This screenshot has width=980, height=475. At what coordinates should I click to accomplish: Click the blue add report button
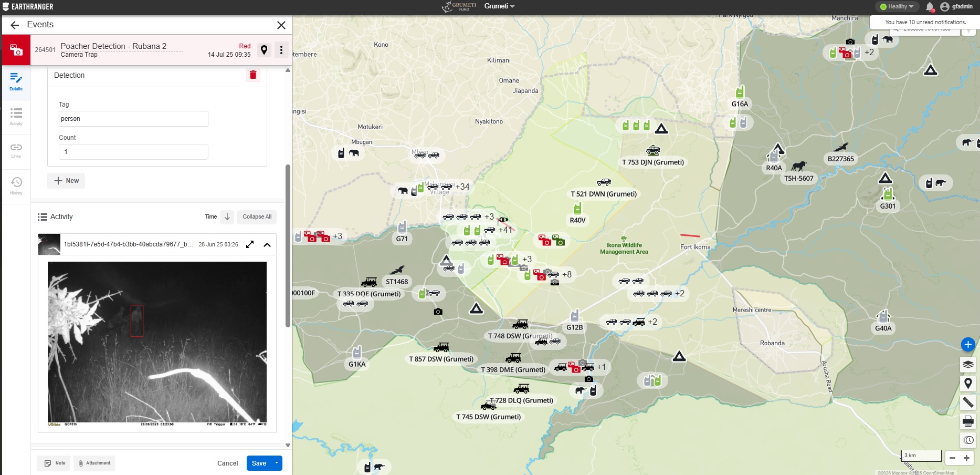click(968, 344)
